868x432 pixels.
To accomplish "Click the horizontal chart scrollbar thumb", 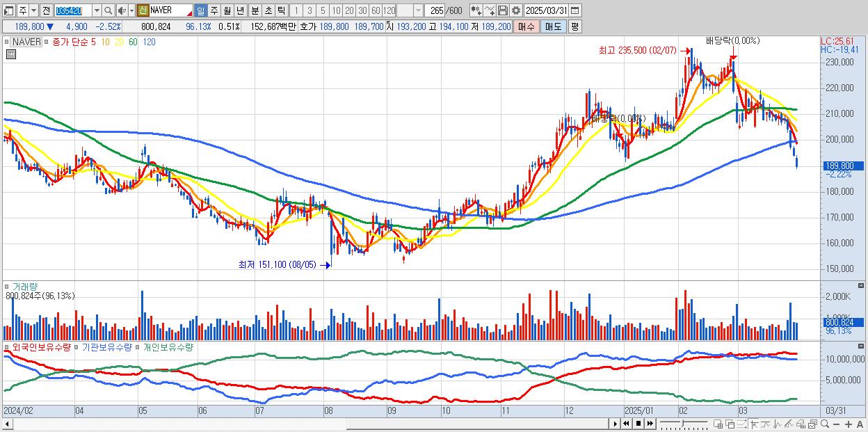I will 477,424.
